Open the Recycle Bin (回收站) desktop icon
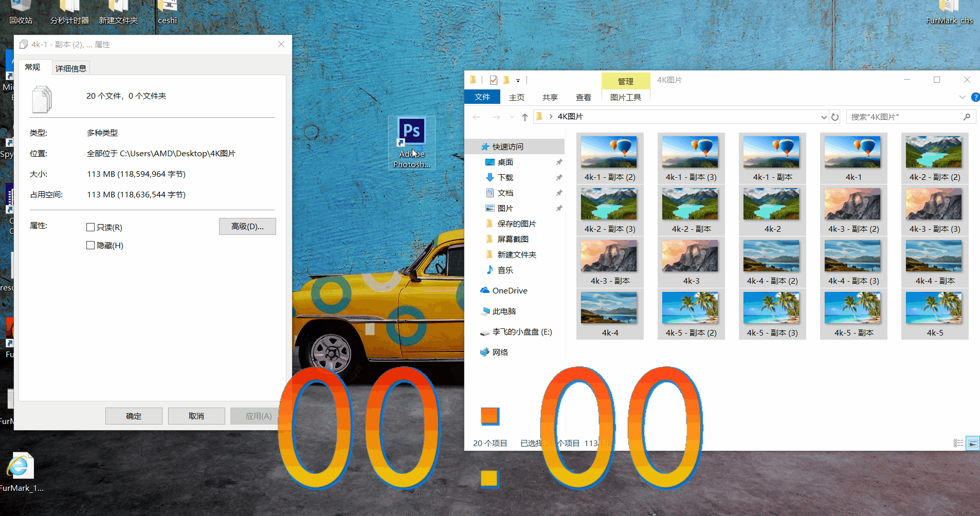This screenshot has height=516, width=980. click(21, 12)
